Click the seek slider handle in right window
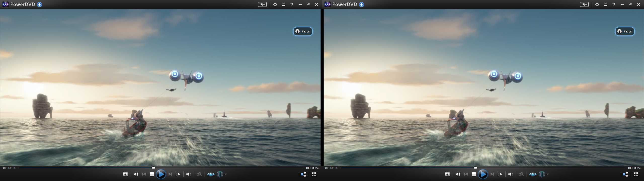Screen dimensions: 644x181 point(475,168)
